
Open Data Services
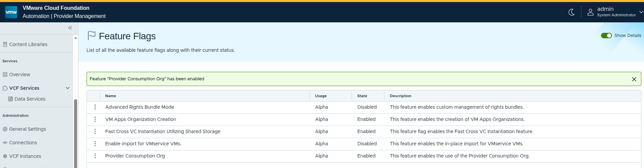30,99
